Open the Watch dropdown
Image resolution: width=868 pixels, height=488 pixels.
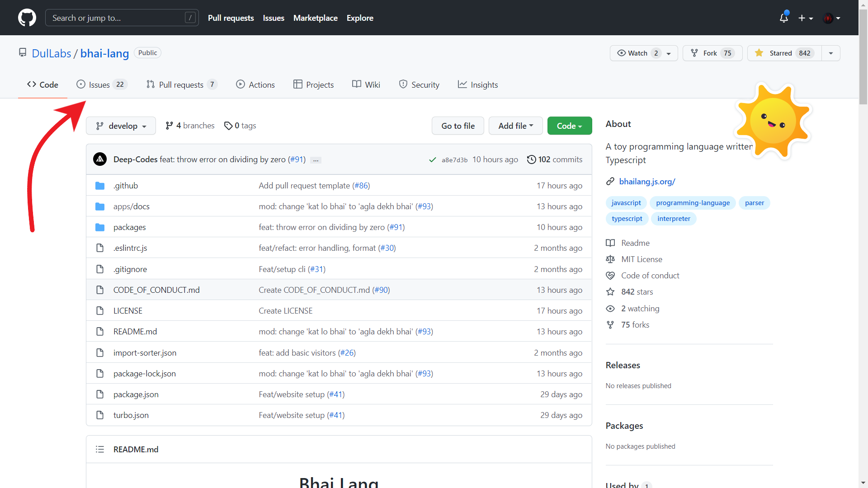(x=644, y=53)
